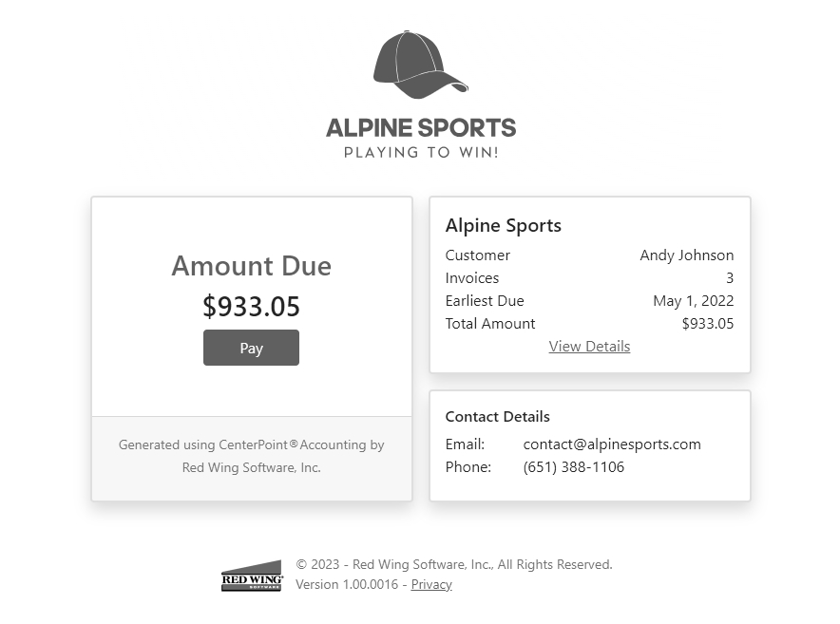Click the Total Amount value $933.05
This screenshot has width=840, height=624.
click(x=708, y=324)
